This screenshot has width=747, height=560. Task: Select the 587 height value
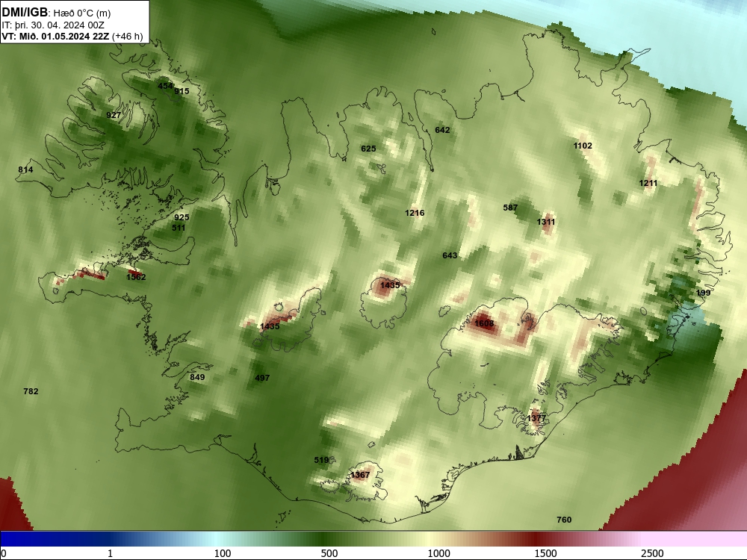click(x=510, y=208)
